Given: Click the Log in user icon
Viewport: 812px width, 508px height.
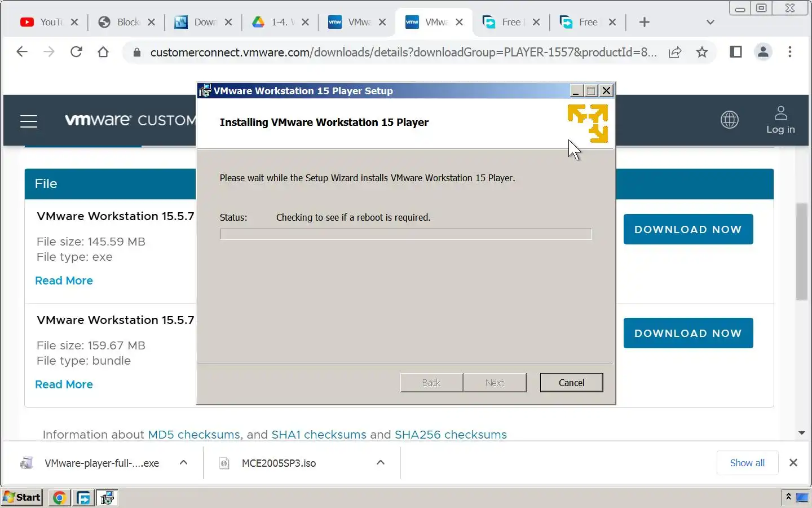Looking at the screenshot, I should 781,120.
